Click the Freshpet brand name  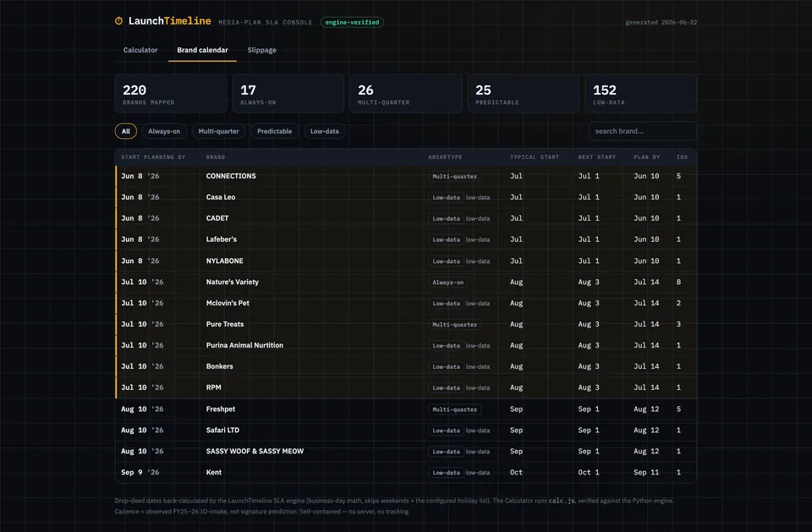pyautogui.click(x=221, y=409)
